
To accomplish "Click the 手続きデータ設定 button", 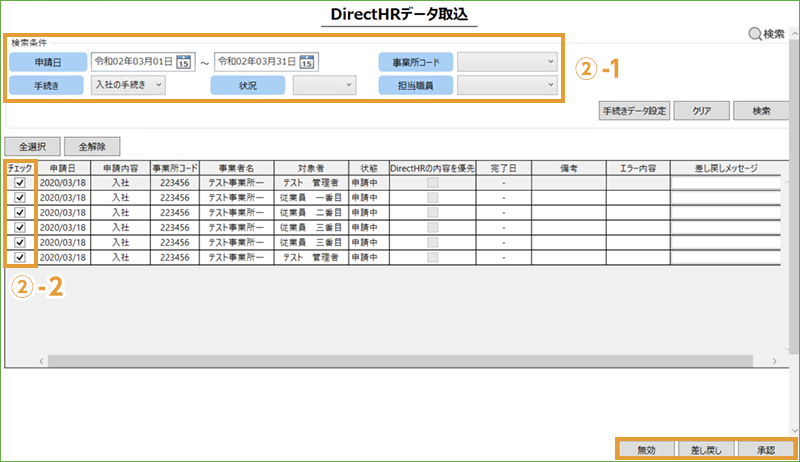I will click(x=634, y=111).
